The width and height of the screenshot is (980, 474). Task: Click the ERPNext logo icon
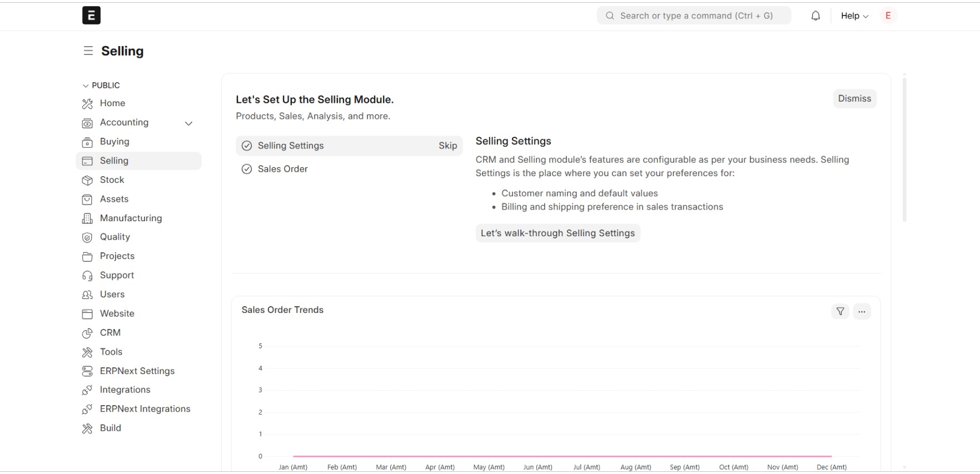point(91,16)
